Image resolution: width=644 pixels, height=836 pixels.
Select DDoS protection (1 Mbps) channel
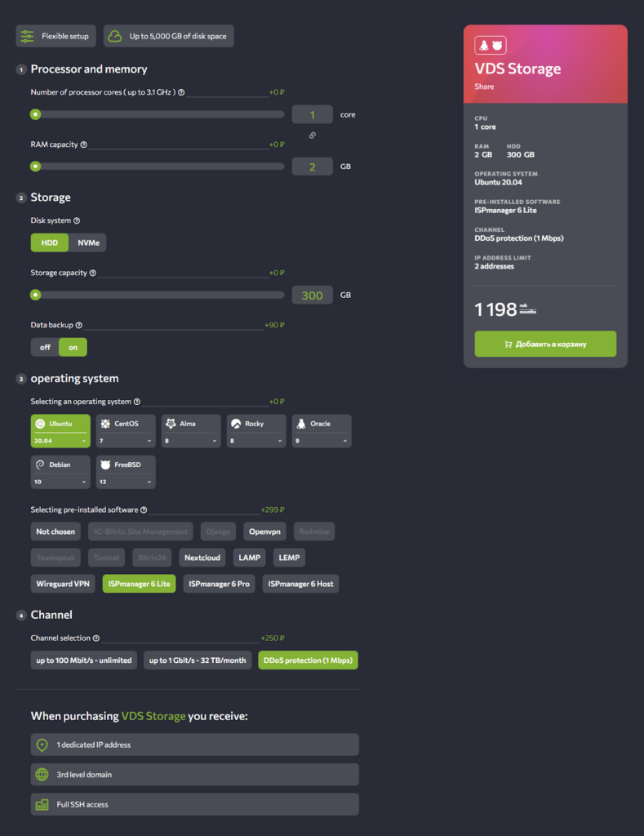[x=309, y=660]
